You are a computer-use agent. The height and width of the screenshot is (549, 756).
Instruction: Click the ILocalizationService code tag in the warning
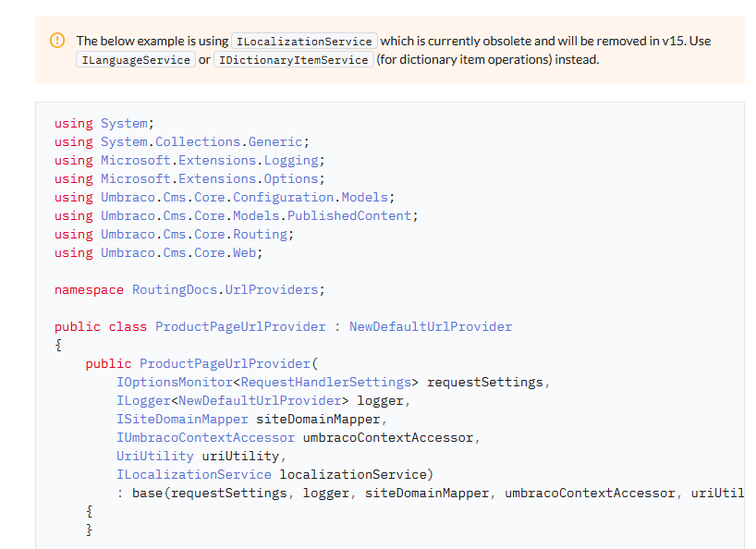[x=304, y=41]
